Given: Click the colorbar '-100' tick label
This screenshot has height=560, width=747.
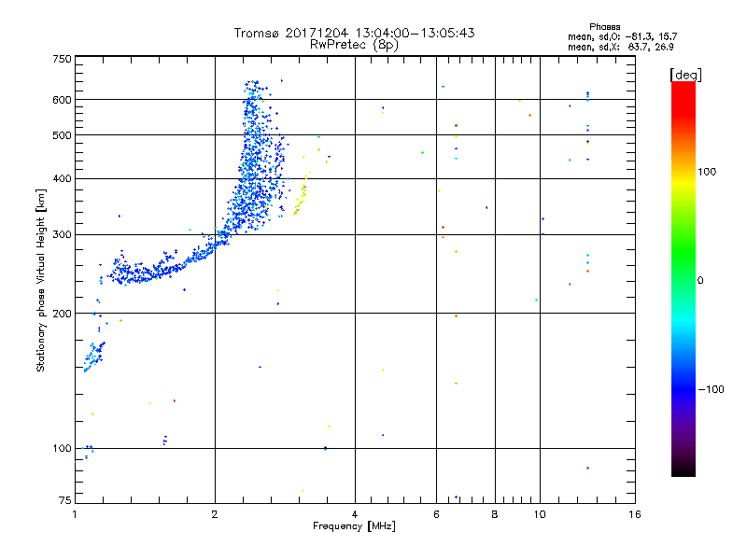Looking at the screenshot, I should click(x=711, y=389).
